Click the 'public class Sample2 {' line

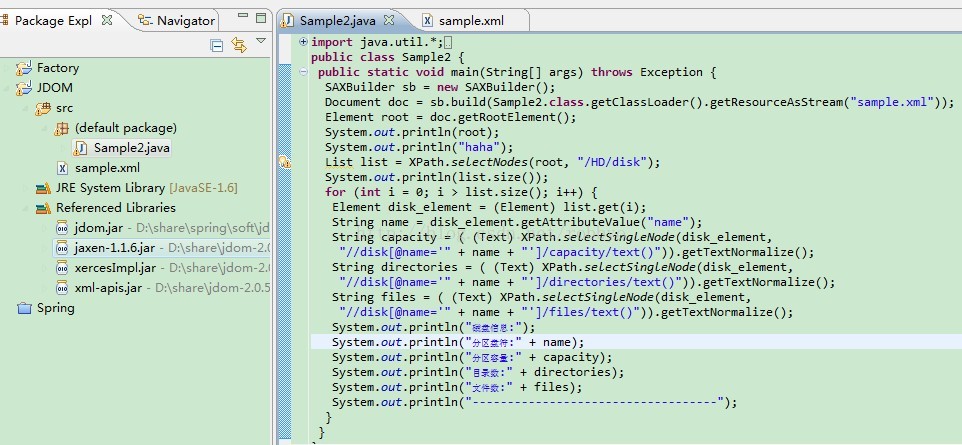[388, 57]
